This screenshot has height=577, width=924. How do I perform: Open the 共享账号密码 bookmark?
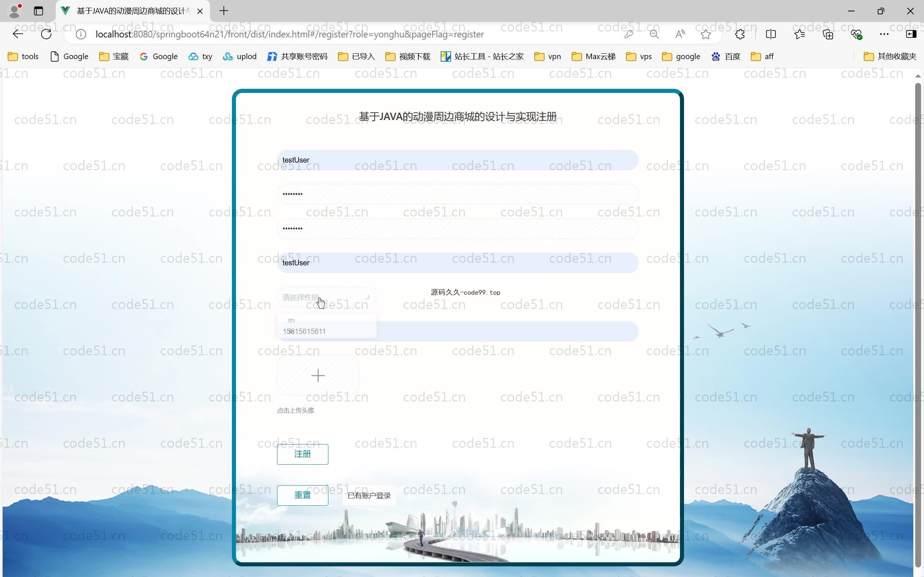coord(298,57)
